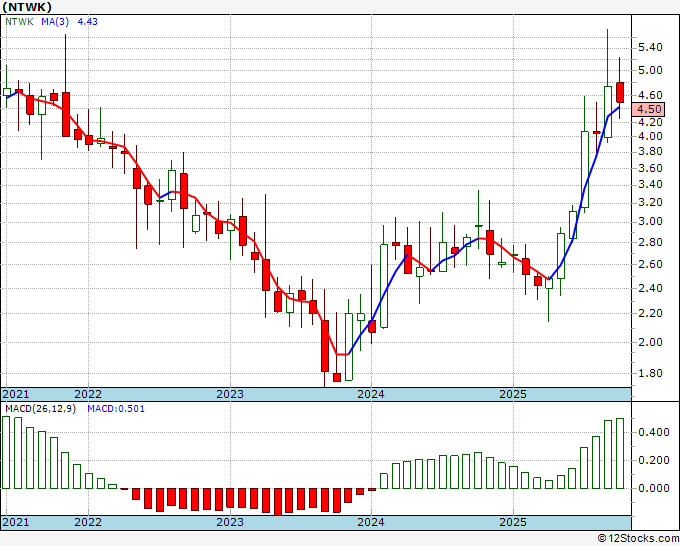This screenshot has width=680, height=546.
Task: Click the tallest rightmost green MACD bar
Action: tap(620, 453)
